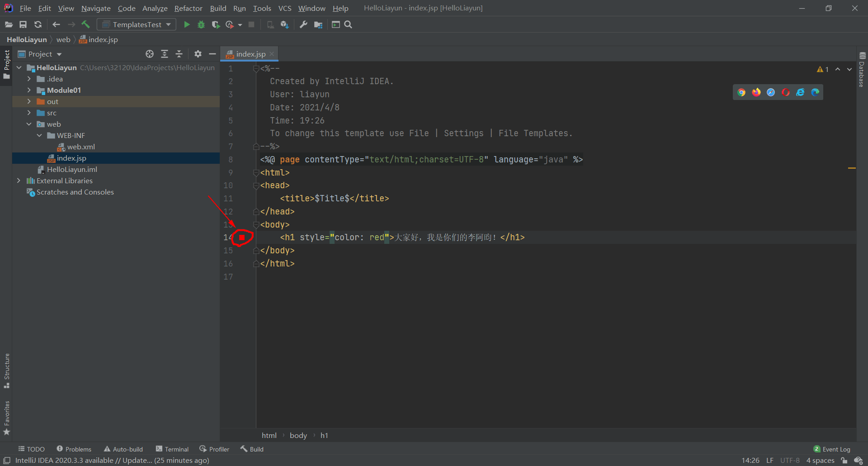Open the page in Firefox browser icon
The height and width of the screenshot is (466, 868).
pos(756,92)
